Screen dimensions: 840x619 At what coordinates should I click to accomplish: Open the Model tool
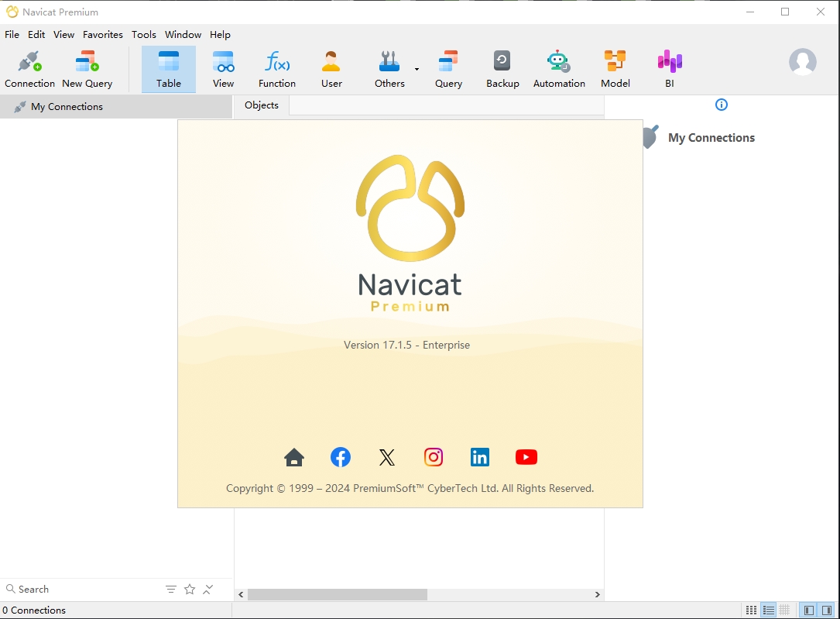click(615, 69)
